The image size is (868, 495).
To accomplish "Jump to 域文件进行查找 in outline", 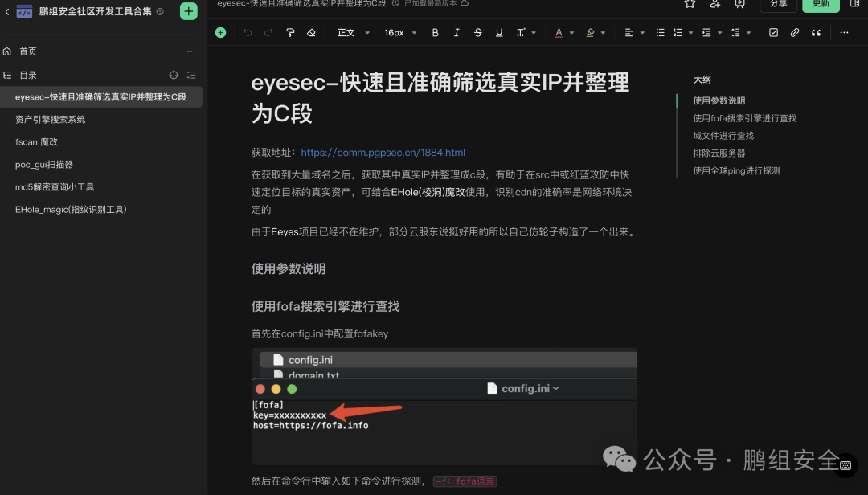I will [723, 136].
